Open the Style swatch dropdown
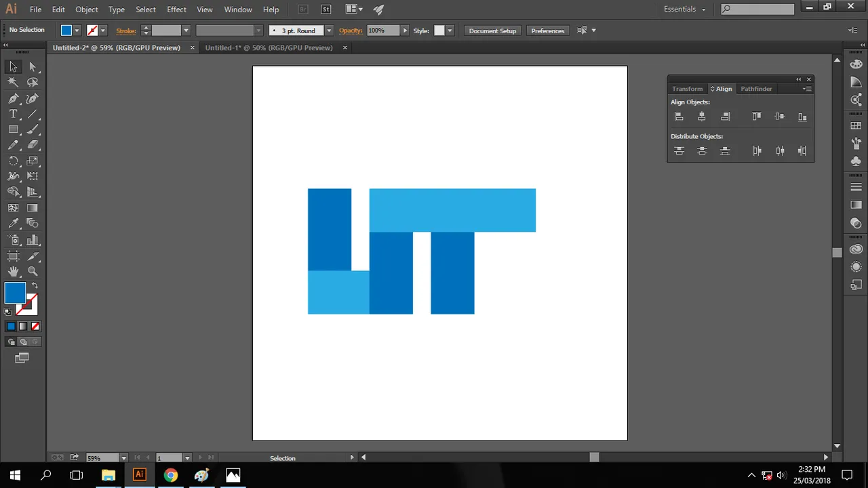The width and height of the screenshot is (868, 488). [x=449, y=30]
